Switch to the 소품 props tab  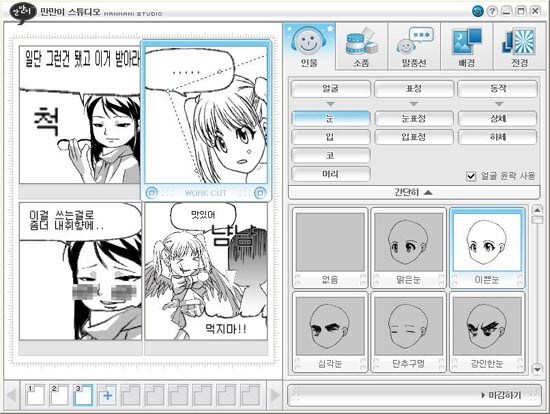click(362, 46)
